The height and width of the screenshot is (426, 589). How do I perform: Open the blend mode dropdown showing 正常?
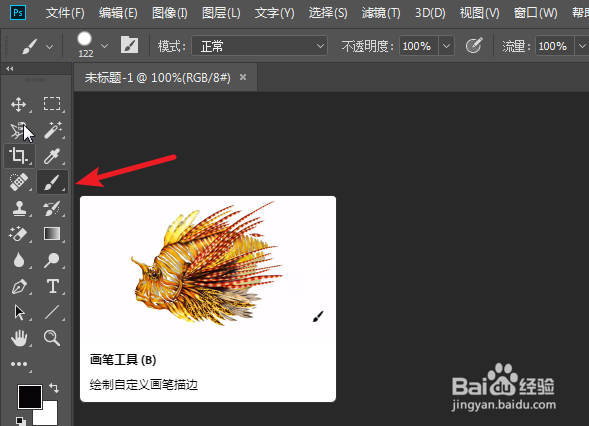pos(260,46)
